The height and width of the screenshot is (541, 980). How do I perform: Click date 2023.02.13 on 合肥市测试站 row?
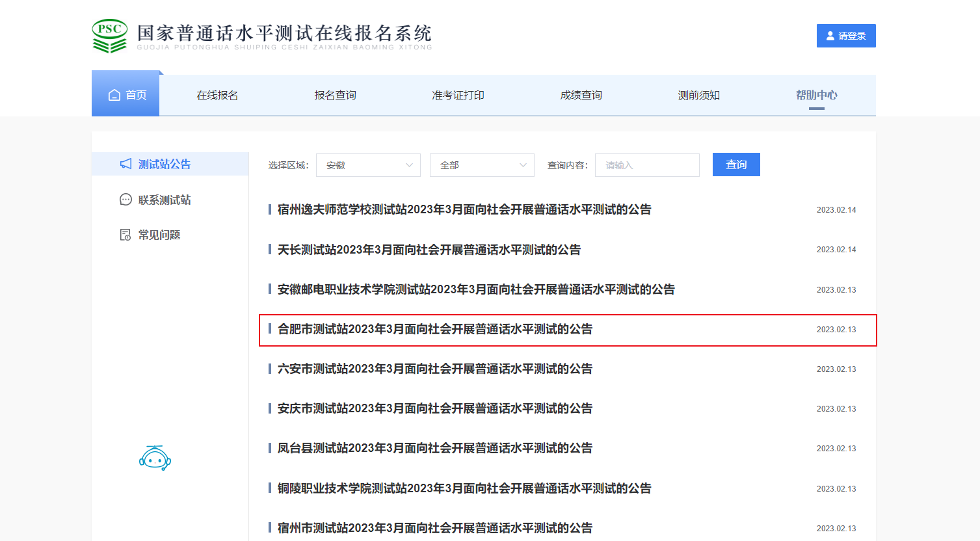(x=836, y=330)
